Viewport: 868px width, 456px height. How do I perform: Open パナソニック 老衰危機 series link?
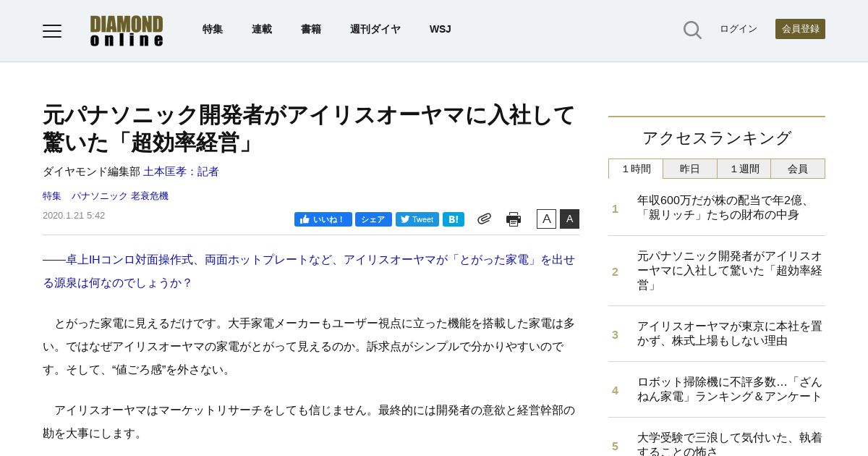click(x=120, y=195)
